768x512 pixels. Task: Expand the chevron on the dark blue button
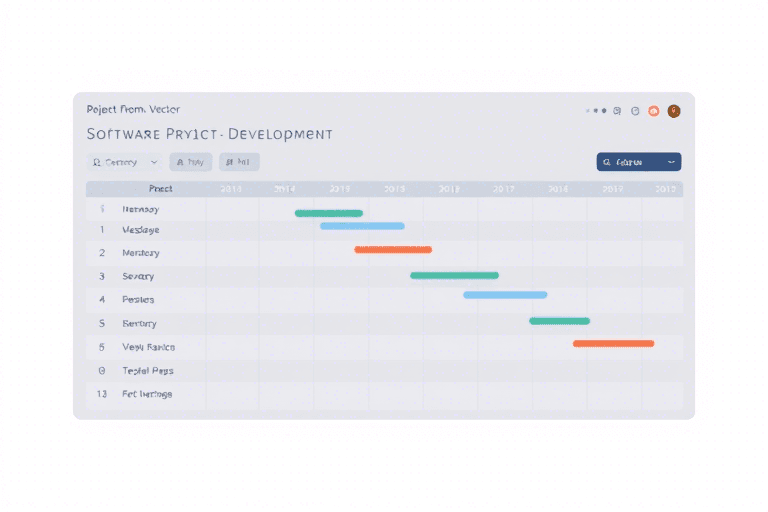(x=671, y=162)
